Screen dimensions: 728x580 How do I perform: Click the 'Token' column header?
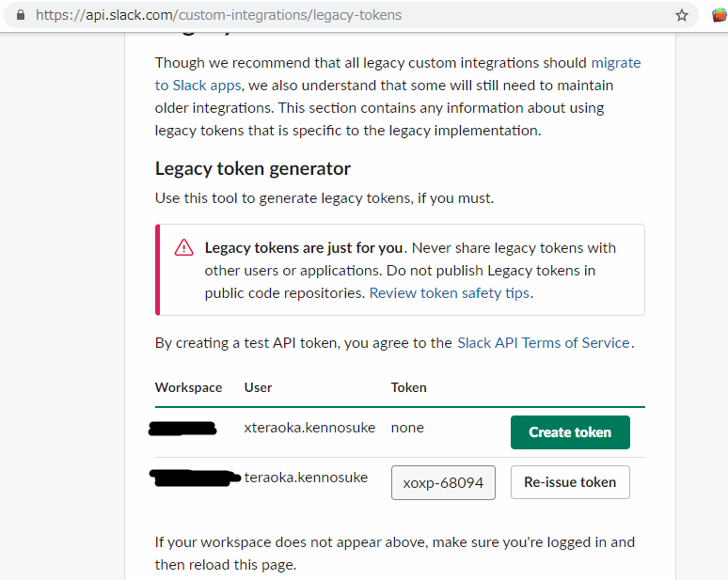[x=408, y=387]
